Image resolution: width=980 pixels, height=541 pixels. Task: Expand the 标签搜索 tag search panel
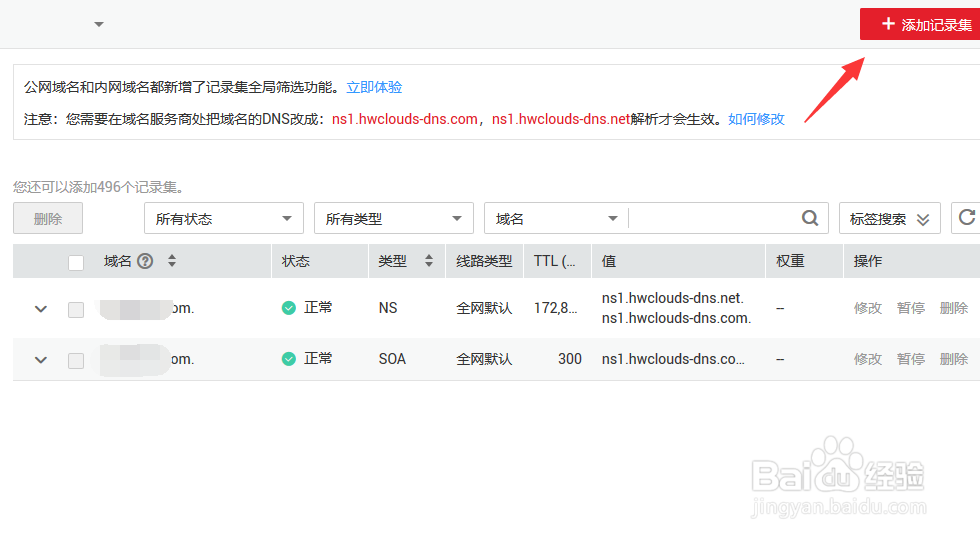point(889,218)
